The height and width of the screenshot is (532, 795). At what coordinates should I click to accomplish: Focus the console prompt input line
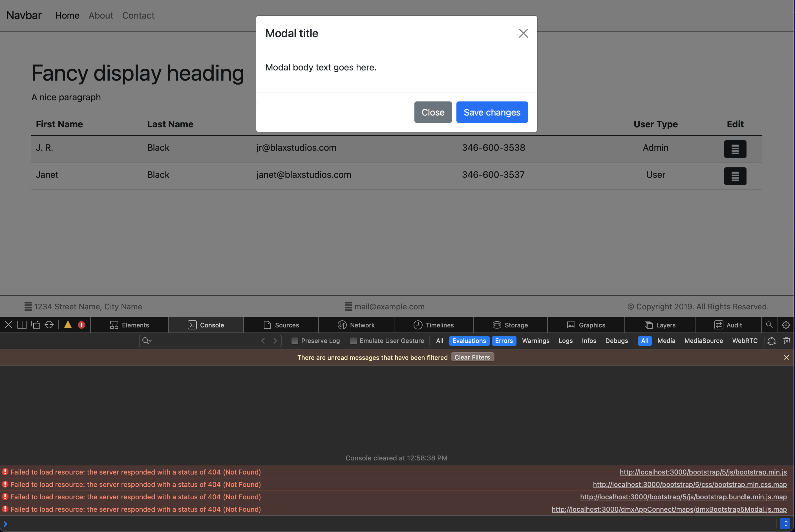coord(390,524)
